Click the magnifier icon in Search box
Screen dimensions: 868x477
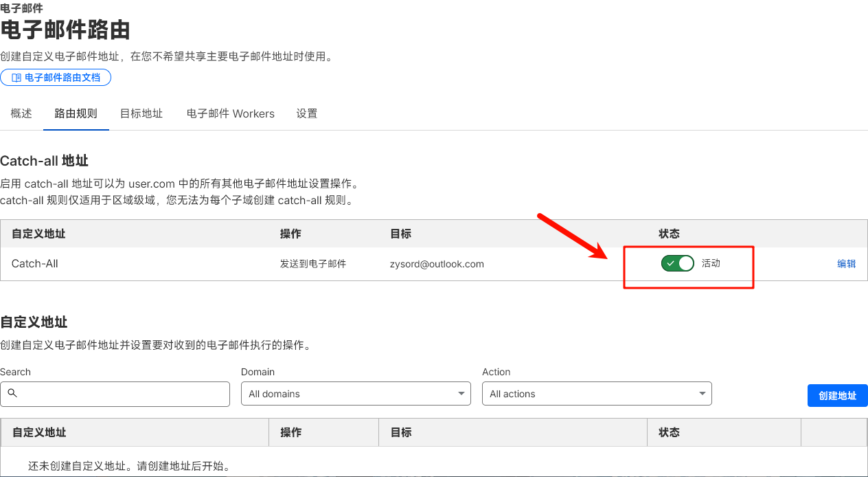[12, 394]
